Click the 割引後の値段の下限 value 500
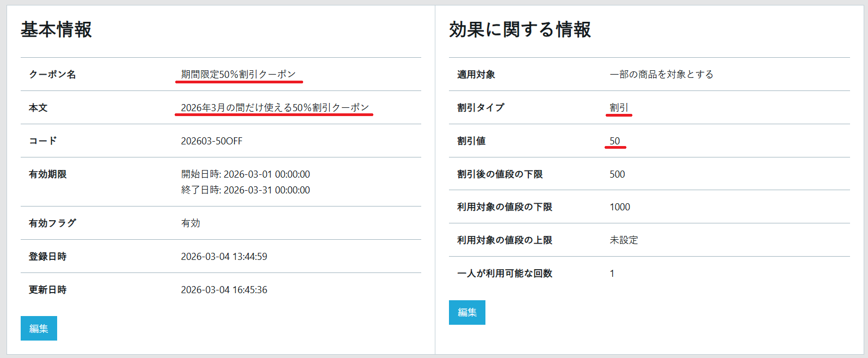The width and height of the screenshot is (868, 358). click(617, 174)
